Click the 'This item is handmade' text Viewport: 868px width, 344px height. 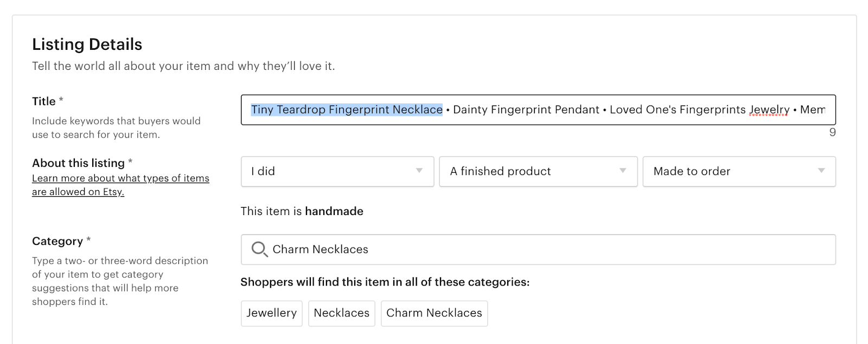tap(302, 211)
